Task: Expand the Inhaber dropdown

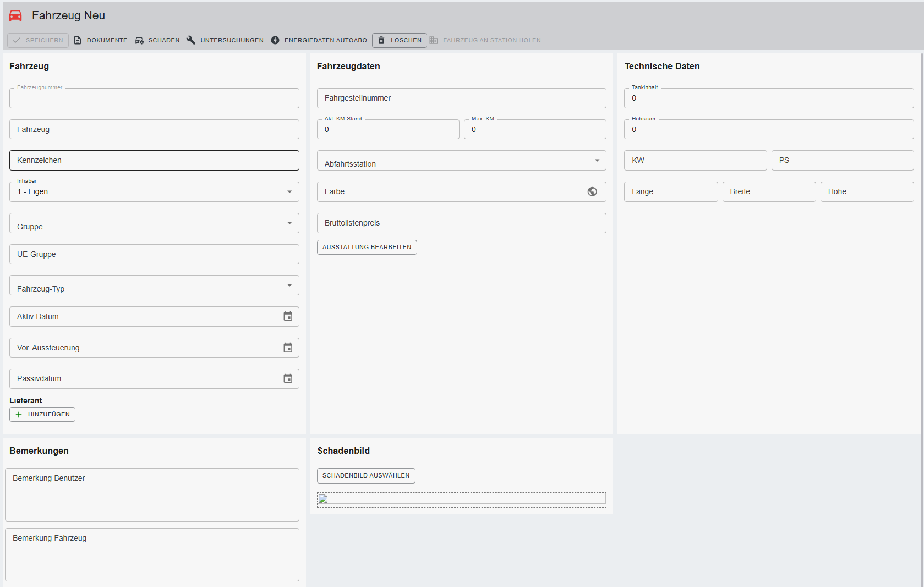Action: pyautogui.click(x=289, y=191)
